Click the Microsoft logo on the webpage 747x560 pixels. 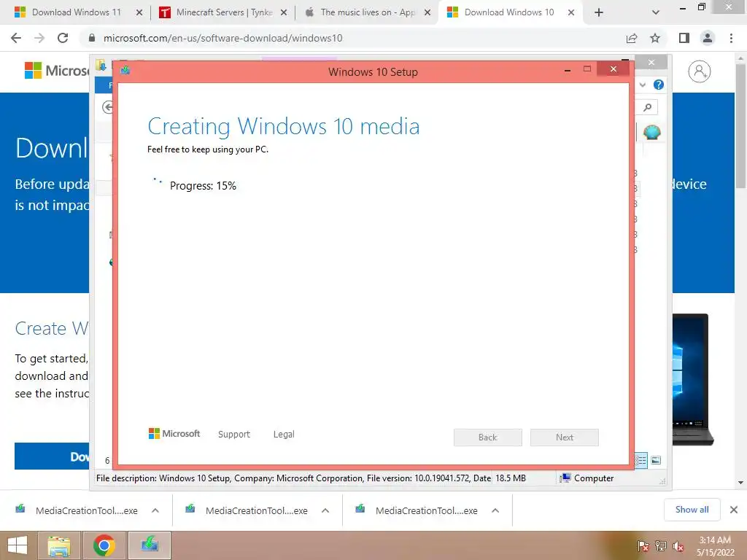tap(56, 71)
